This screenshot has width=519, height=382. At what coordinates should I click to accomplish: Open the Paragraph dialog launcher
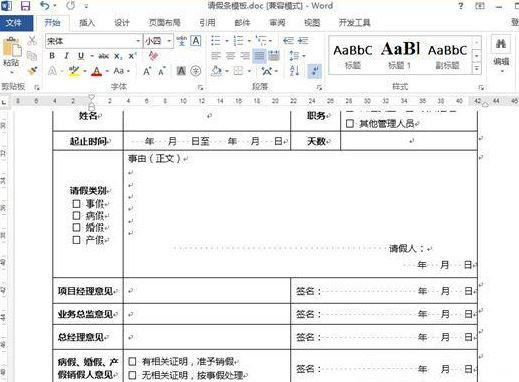pos(319,87)
